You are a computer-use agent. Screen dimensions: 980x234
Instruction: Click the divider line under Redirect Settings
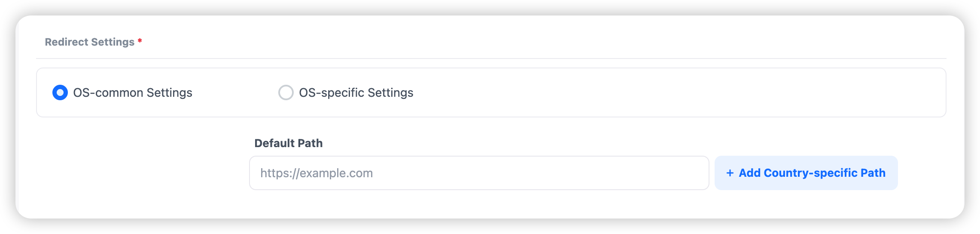click(491, 58)
